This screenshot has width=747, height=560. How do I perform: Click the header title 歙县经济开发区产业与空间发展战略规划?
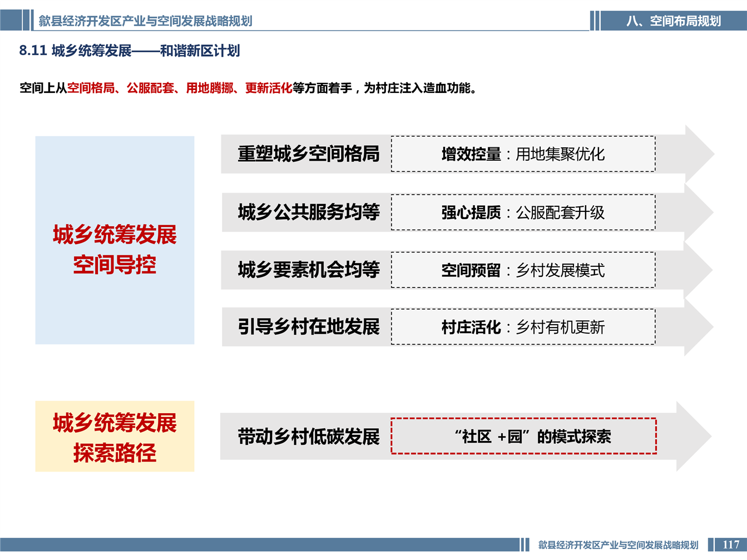pyautogui.click(x=145, y=21)
